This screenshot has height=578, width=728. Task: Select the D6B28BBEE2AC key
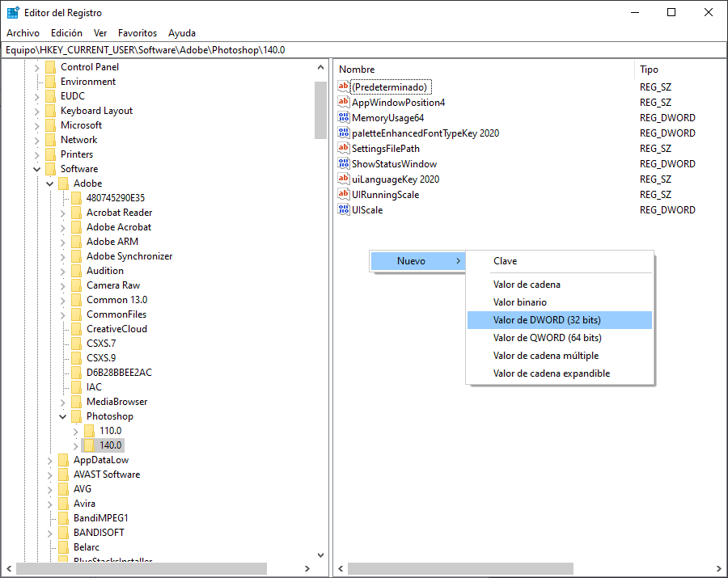point(119,373)
